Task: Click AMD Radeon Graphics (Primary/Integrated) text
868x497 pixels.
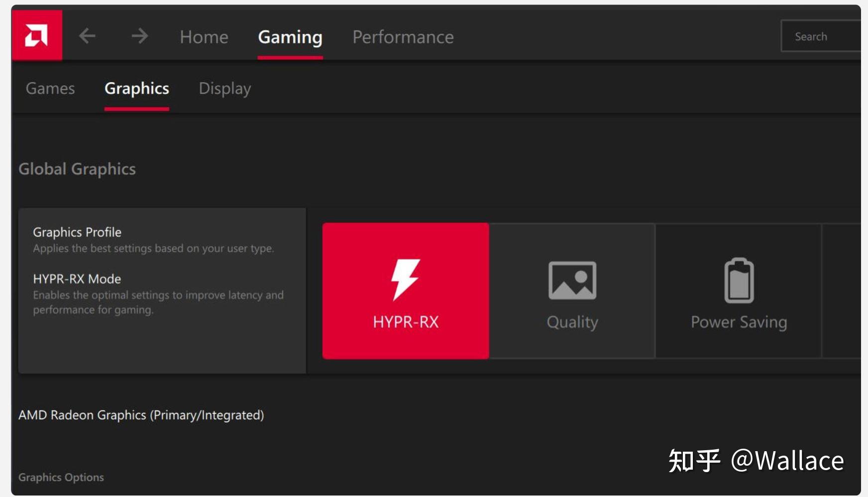Action: (141, 415)
